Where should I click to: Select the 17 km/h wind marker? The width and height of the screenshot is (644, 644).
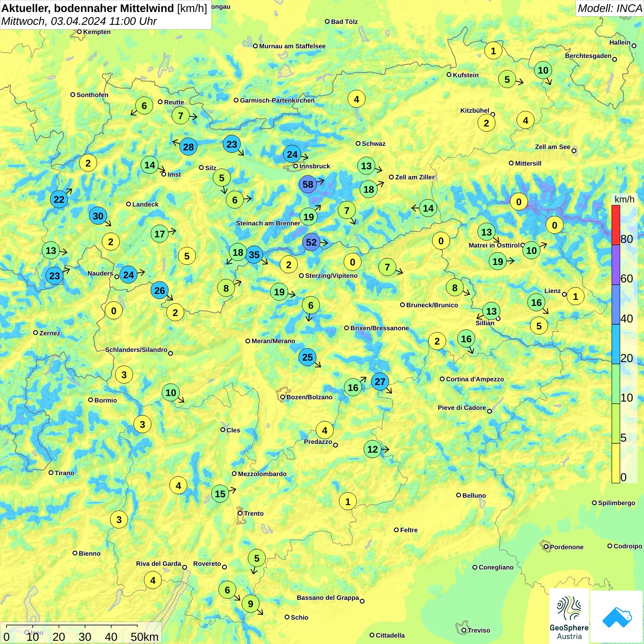[x=160, y=234]
